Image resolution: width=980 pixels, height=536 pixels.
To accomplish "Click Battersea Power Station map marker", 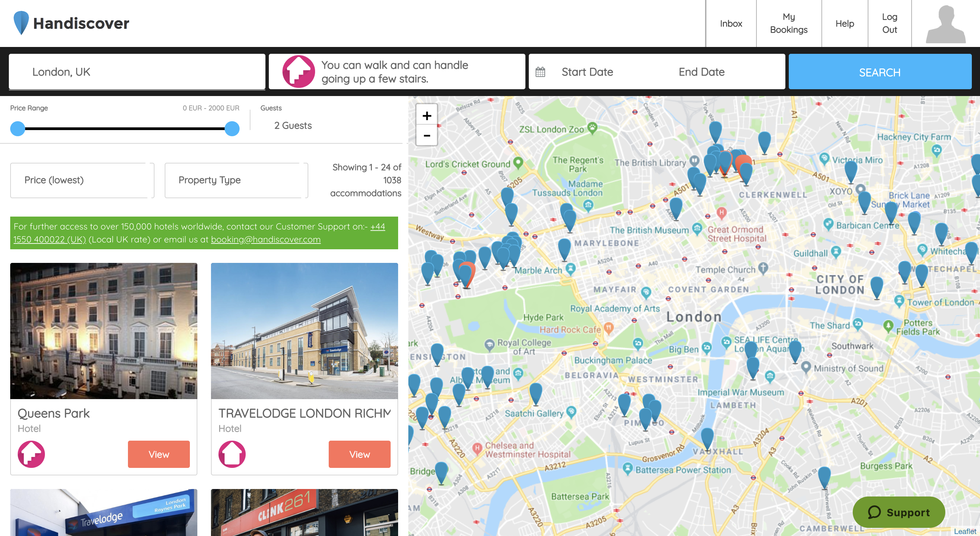I will click(628, 468).
